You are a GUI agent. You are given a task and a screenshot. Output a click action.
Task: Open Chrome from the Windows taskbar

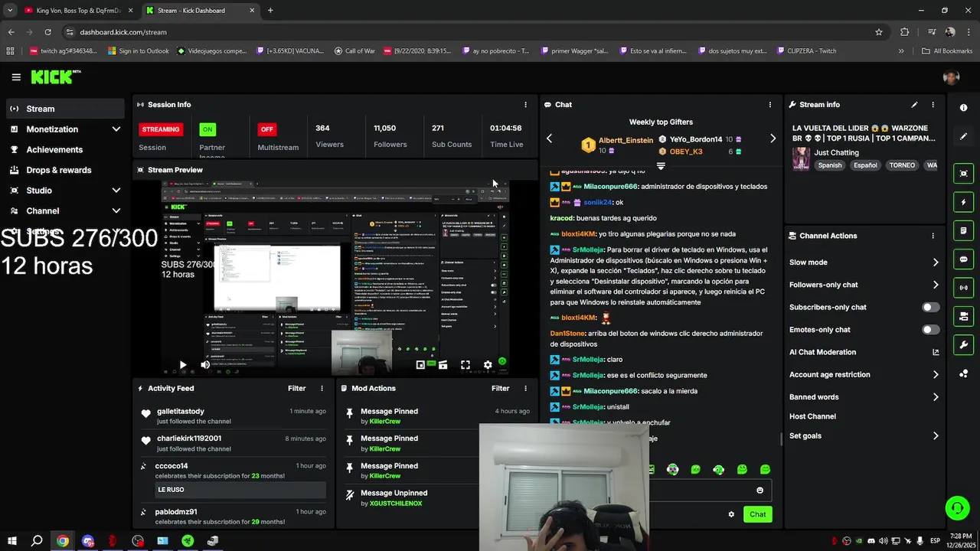coord(62,541)
